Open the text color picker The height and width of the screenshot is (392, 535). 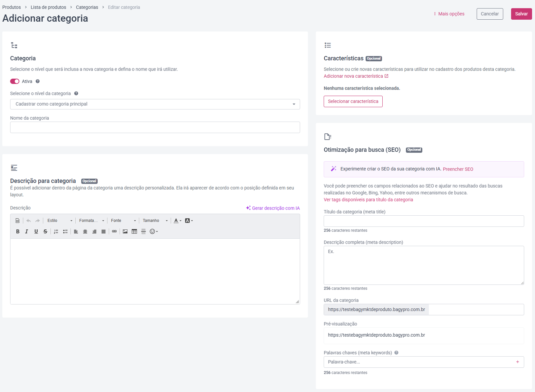178,221
